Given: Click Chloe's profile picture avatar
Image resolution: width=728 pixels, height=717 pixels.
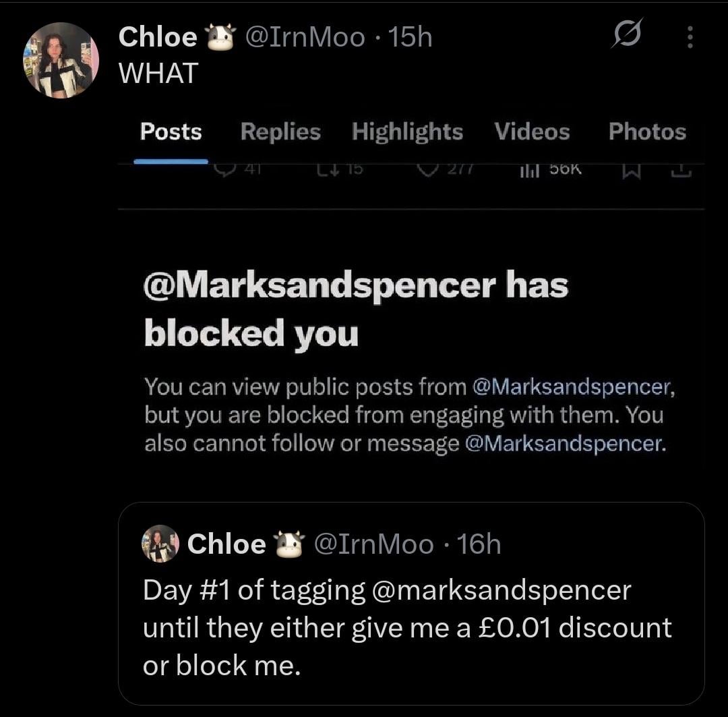Looking at the screenshot, I should (61, 61).
